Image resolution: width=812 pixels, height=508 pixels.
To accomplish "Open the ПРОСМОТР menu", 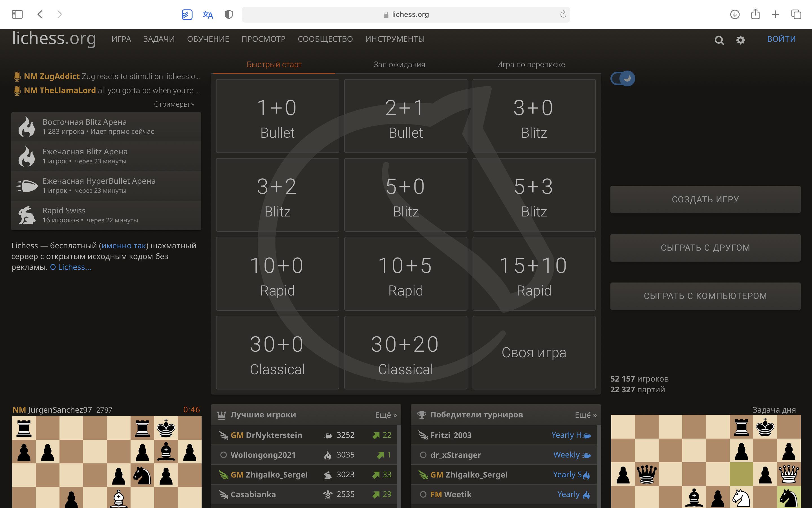I will pyautogui.click(x=263, y=39).
